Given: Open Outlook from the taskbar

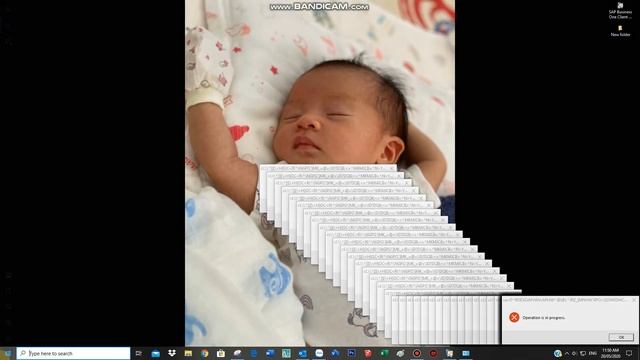Looking at the screenshot, I should pos(302,353).
